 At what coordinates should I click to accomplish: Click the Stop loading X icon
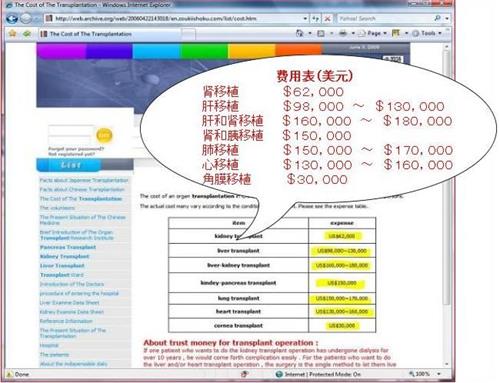tap(327, 19)
